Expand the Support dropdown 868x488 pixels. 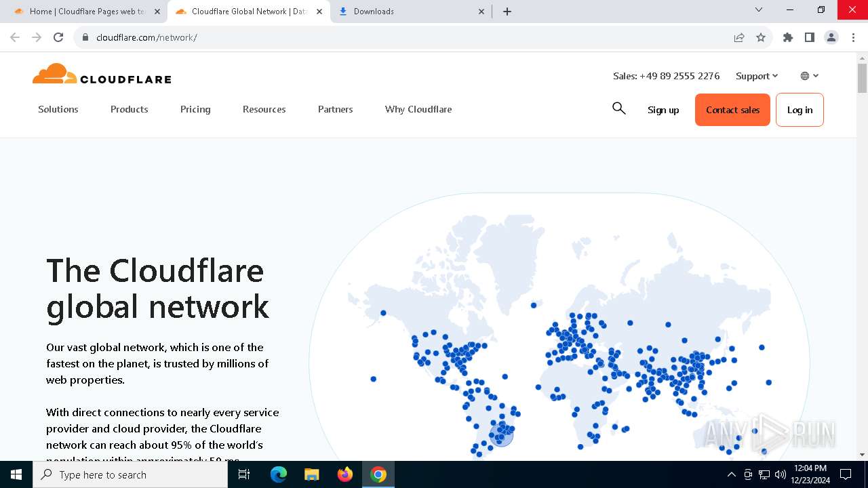click(757, 76)
